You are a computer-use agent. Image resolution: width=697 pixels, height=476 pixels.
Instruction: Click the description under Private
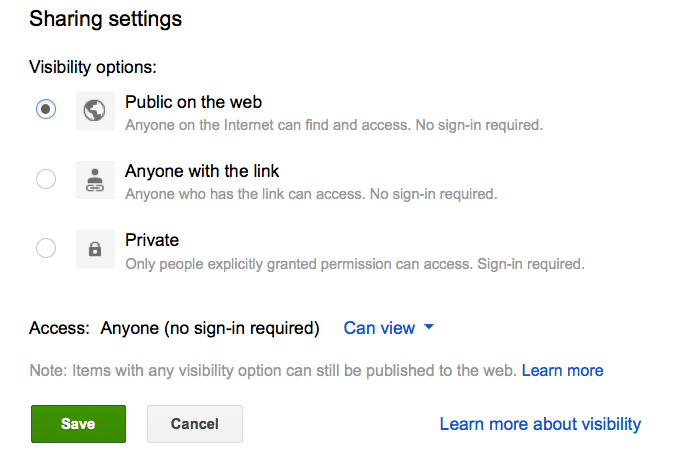pos(354,264)
